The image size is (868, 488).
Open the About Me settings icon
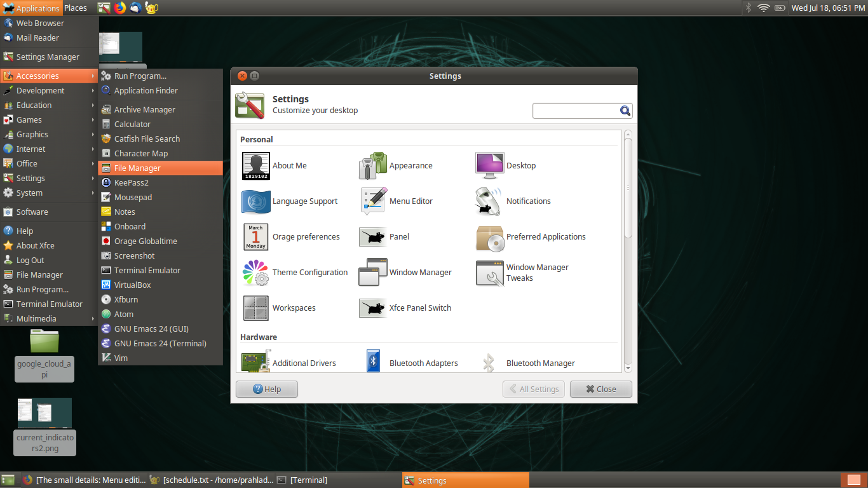click(x=256, y=166)
